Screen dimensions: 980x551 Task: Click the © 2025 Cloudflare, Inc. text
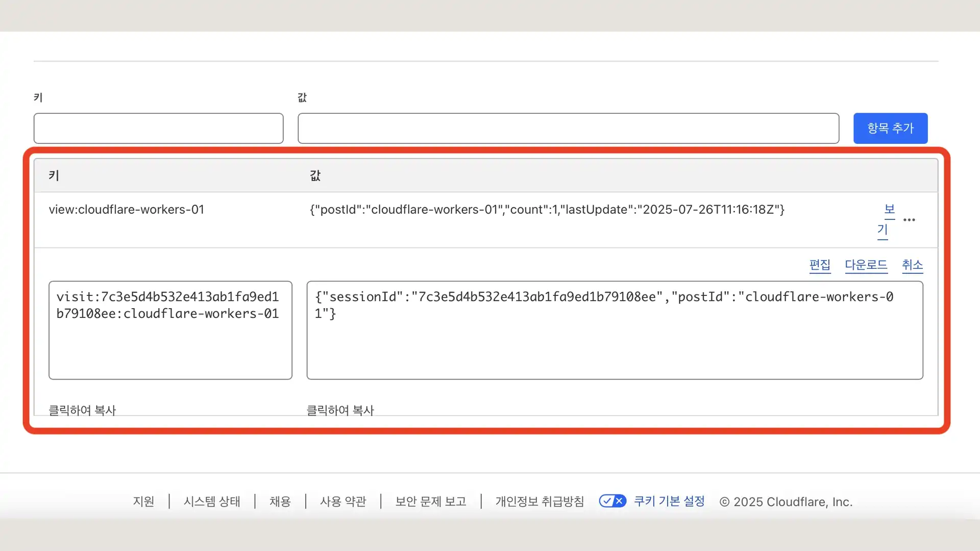coord(786,502)
